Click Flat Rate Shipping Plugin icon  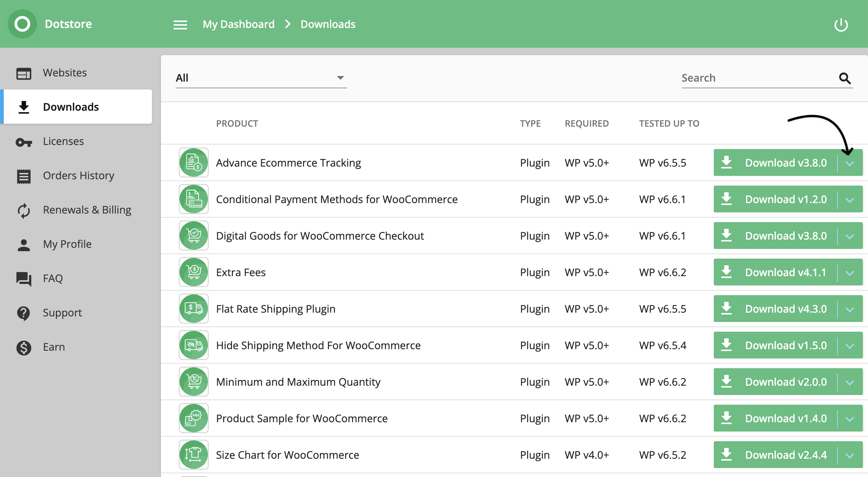[194, 309]
